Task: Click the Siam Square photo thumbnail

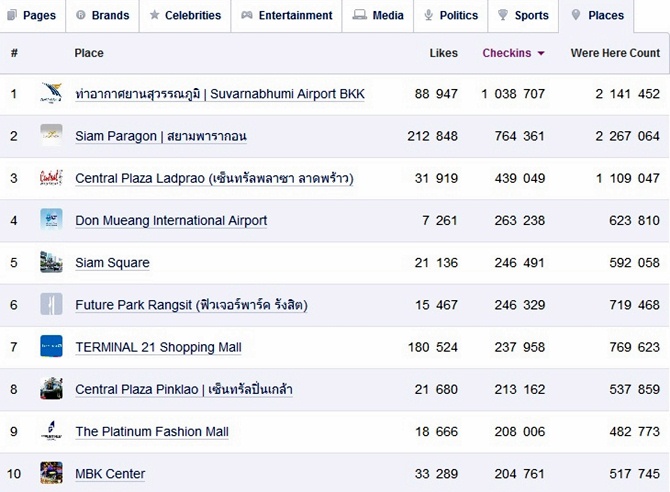Action: pyautogui.click(x=51, y=262)
